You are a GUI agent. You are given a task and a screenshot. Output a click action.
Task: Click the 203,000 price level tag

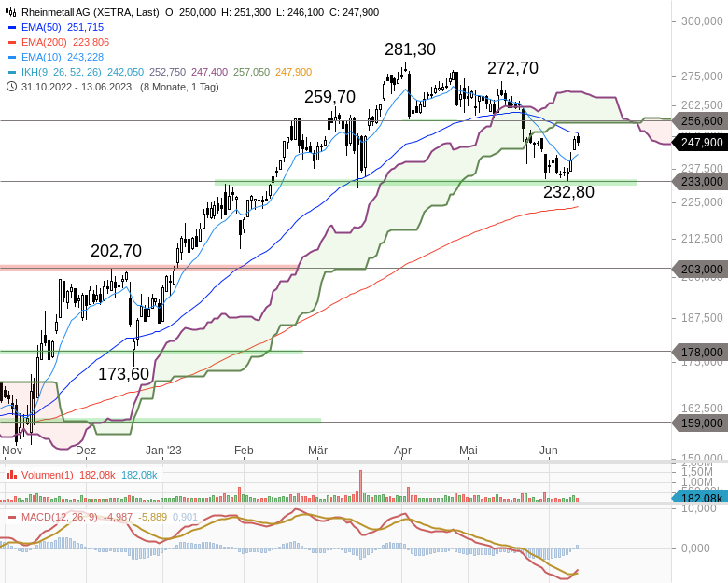[700, 269]
